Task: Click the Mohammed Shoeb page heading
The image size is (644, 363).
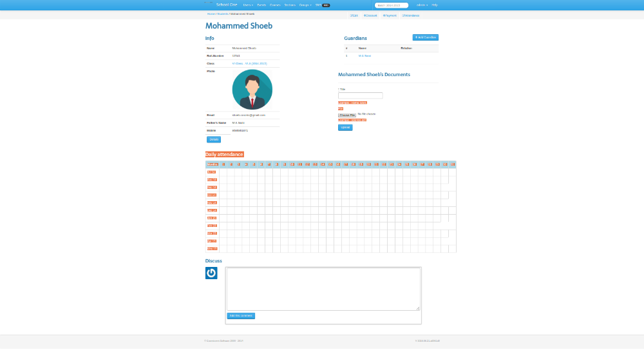Action: tap(239, 26)
